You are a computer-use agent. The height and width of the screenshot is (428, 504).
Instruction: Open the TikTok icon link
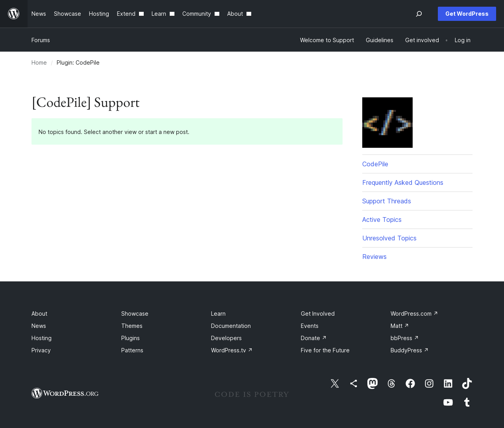tap(467, 383)
